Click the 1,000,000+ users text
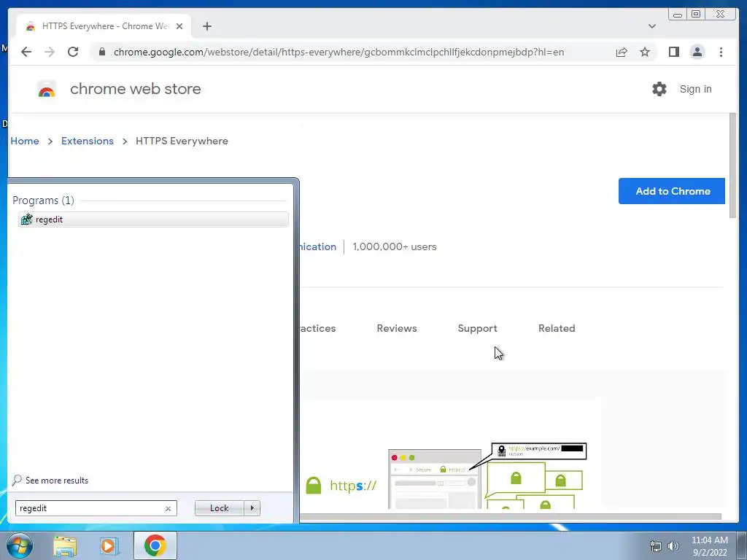 [x=395, y=246]
